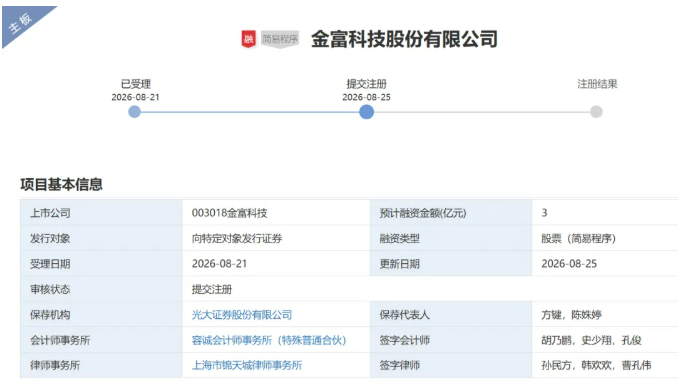
Task: Click the timeline date under 提交注册
Action: [x=366, y=97]
